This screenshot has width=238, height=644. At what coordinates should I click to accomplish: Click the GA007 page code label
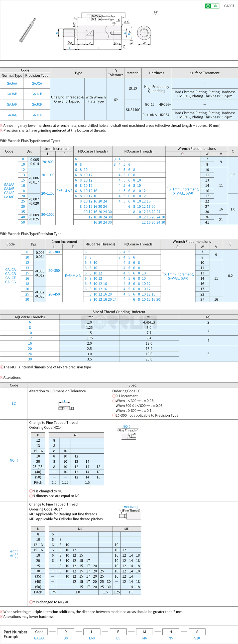tap(229, 6)
